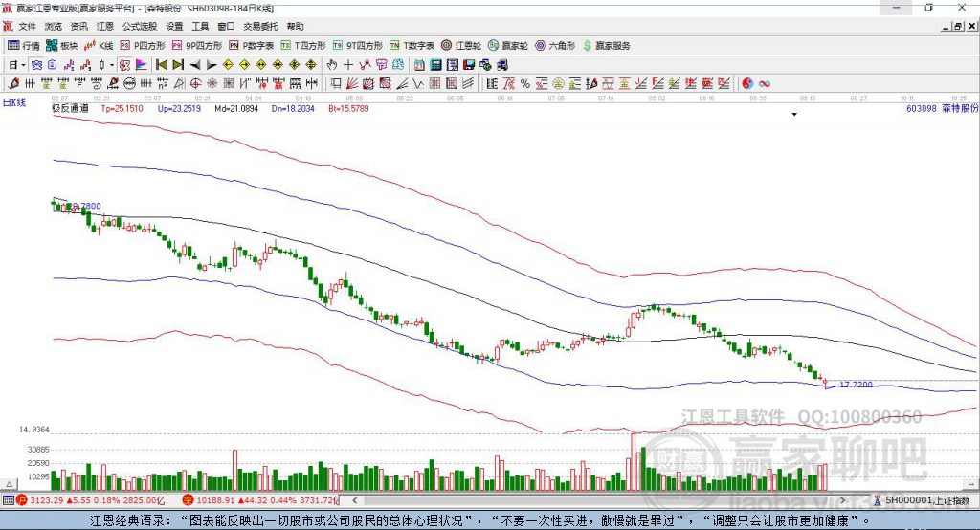Jump to first bar icon
Image resolution: width=980 pixels, height=530 pixels.
[x=161, y=65]
